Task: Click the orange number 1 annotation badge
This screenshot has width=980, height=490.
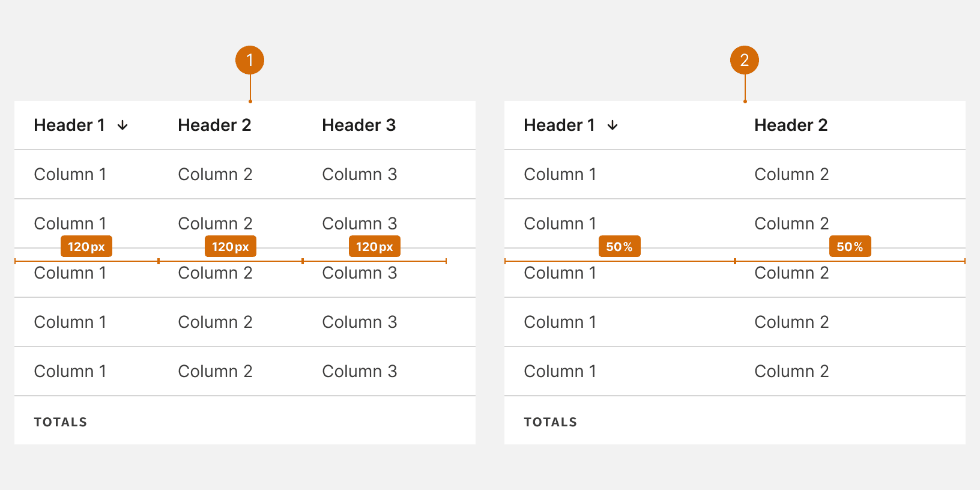Action: click(x=250, y=60)
